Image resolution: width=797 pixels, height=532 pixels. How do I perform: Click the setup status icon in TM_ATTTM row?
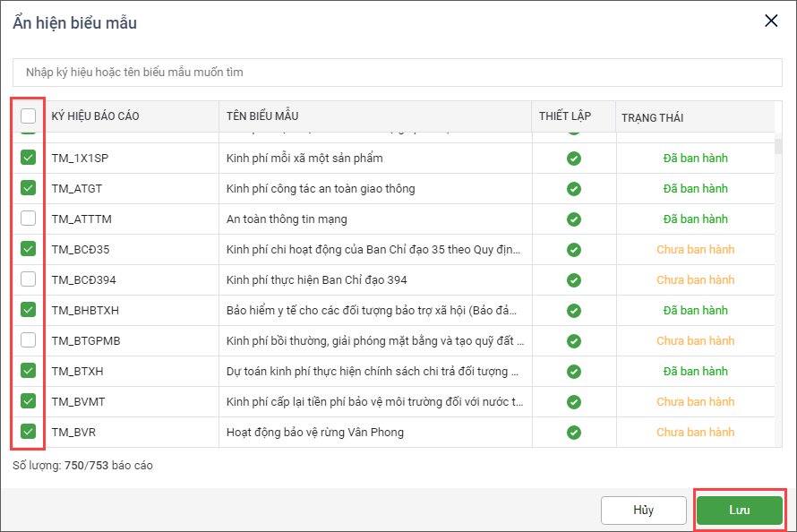[x=574, y=219]
